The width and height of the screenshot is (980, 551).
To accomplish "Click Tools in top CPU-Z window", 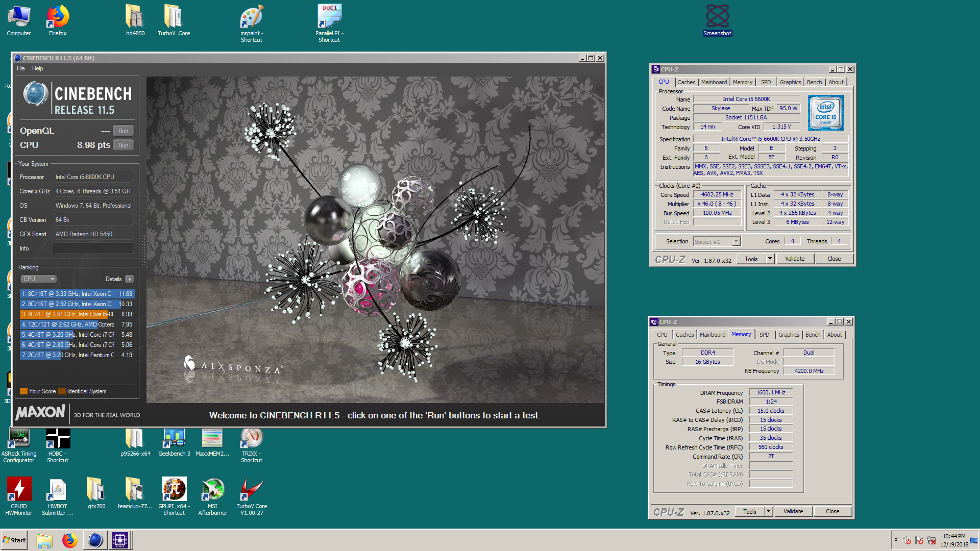I will click(751, 259).
